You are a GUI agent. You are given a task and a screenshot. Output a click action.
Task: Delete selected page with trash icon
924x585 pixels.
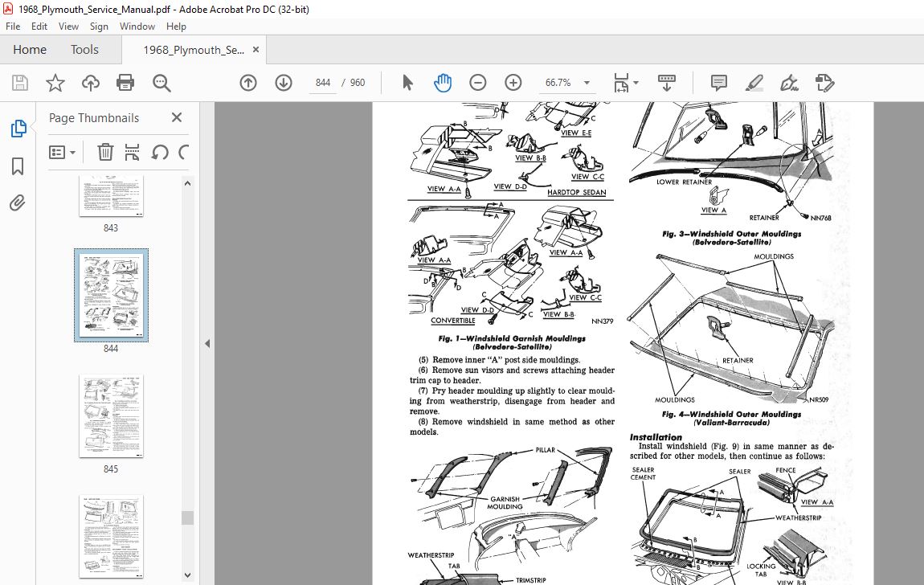[x=105, y=152]
